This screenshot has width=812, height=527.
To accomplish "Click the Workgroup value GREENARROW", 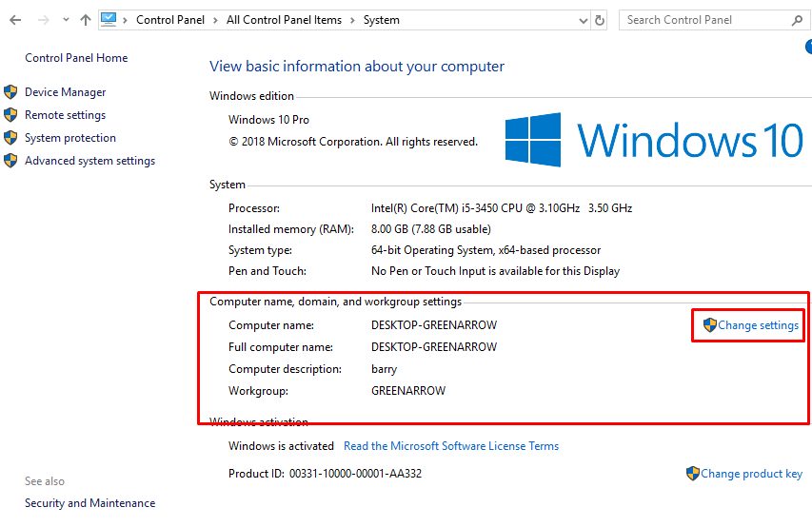I will pos(408,391).
